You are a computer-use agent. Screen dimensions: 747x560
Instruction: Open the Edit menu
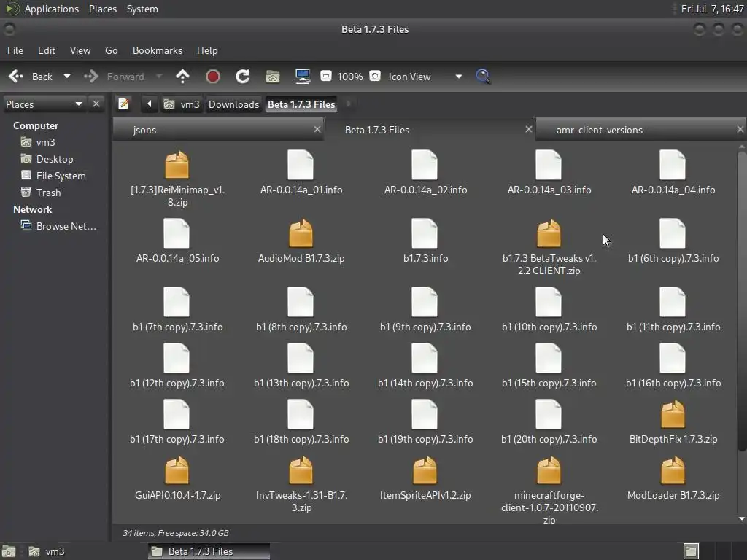pos(46,50)
